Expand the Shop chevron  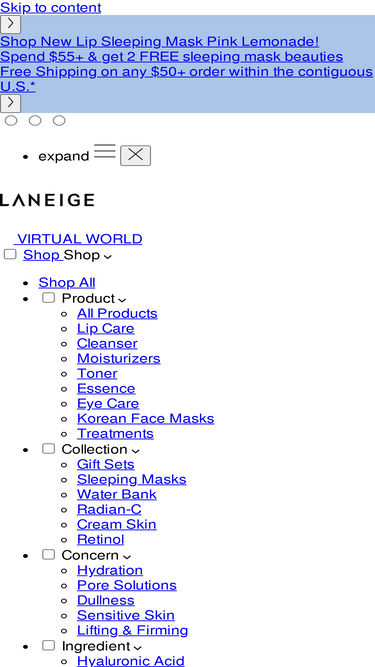coord(108,257)
